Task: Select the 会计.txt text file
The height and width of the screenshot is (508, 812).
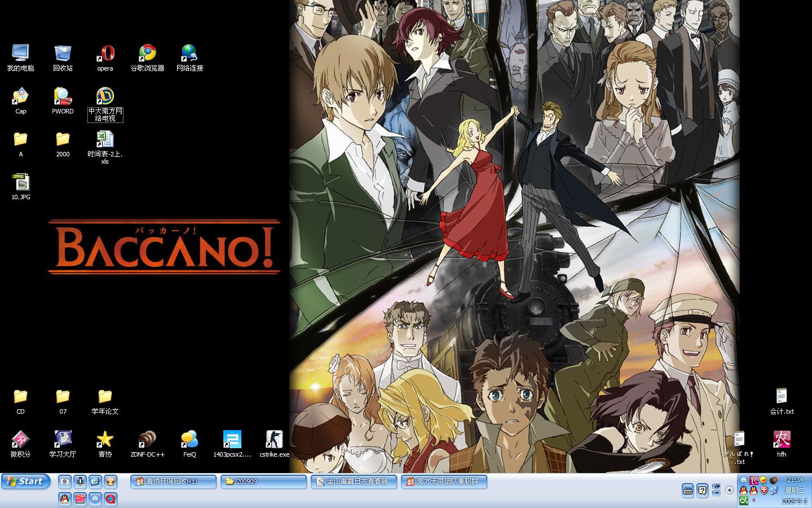Action: (782, 401)
